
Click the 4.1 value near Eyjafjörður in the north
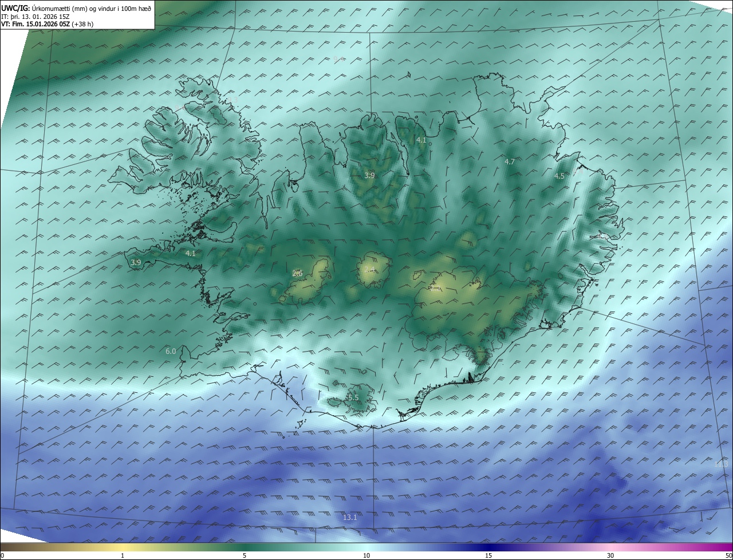(x=421, y=140)
